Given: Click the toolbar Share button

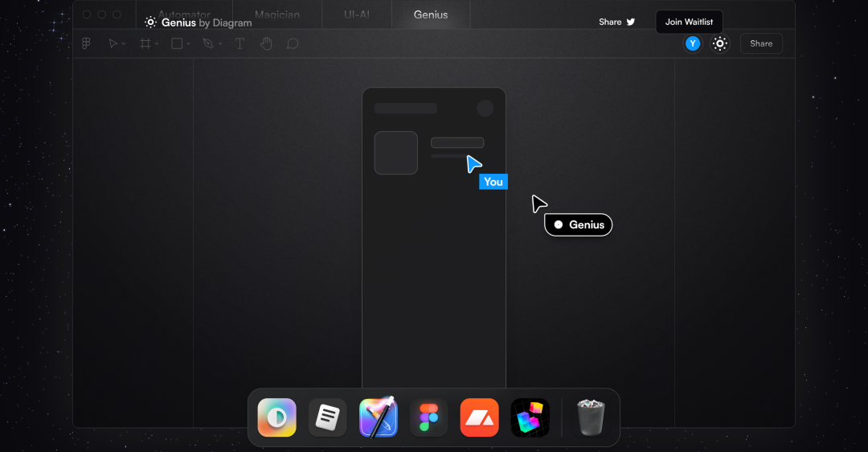Looking at the screenshot, I should [x=761, y=43].
